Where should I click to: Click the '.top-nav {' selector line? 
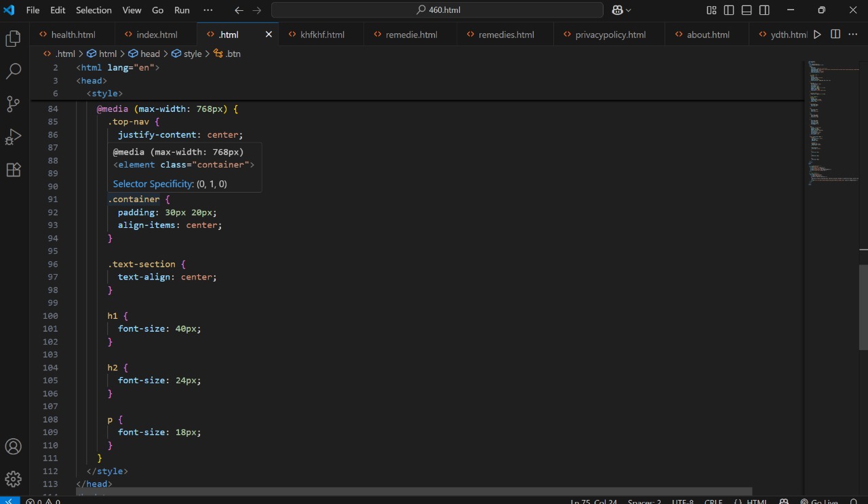(134, 121)
